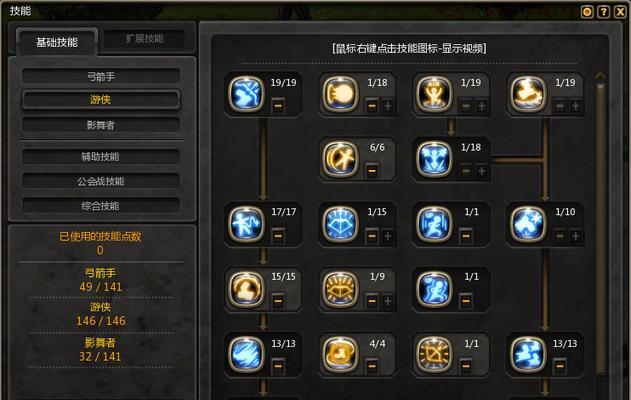Select the 弓箭手 class category

[101, 76]
